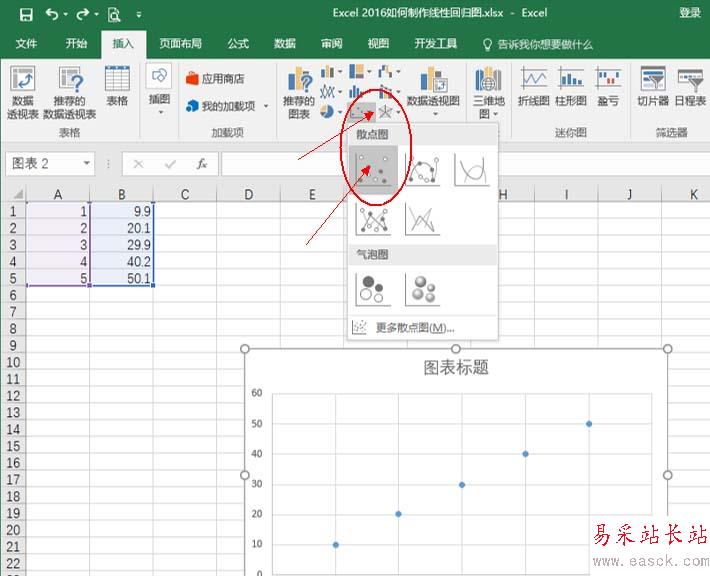Click the 图表标题 chart title

coord(456,368)
